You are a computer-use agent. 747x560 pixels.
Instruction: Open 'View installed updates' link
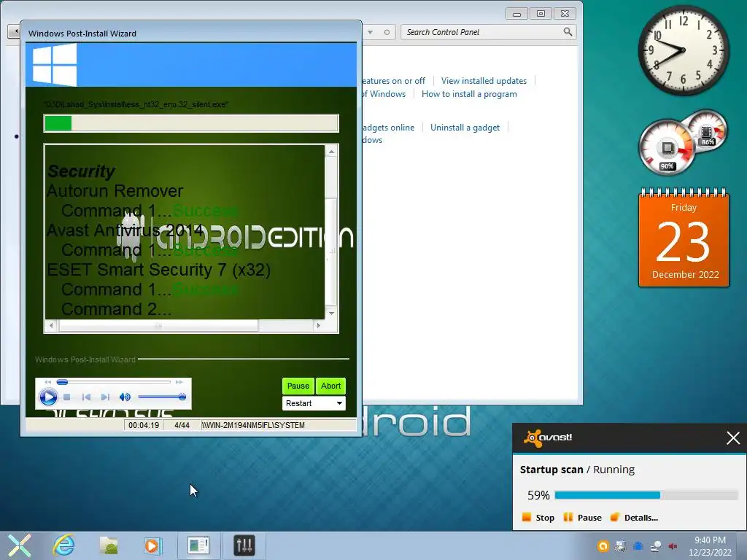click(x=484, y=81)
